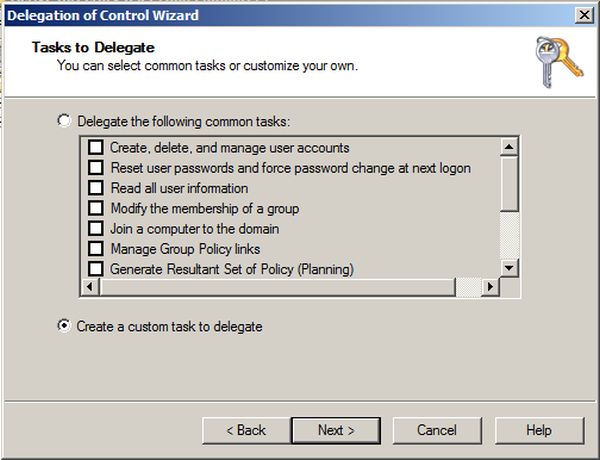Click the keys icon in wizard header
Screen dimensions: 600x460
[x=559, y=62]
